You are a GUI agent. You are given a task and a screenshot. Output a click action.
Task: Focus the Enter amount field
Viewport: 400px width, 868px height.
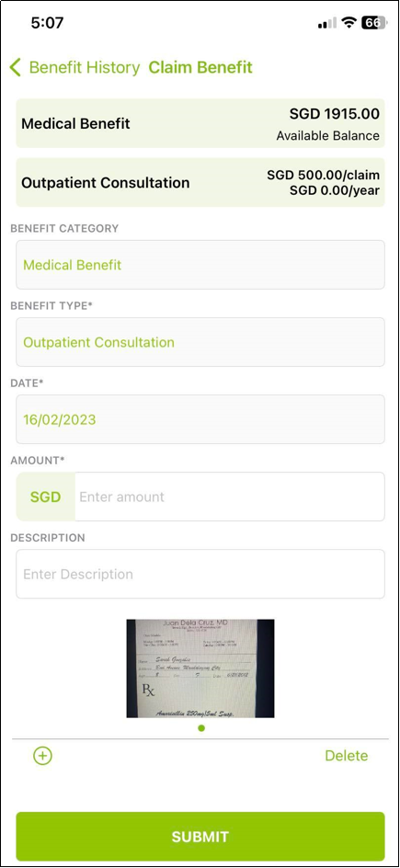(230, 497)
